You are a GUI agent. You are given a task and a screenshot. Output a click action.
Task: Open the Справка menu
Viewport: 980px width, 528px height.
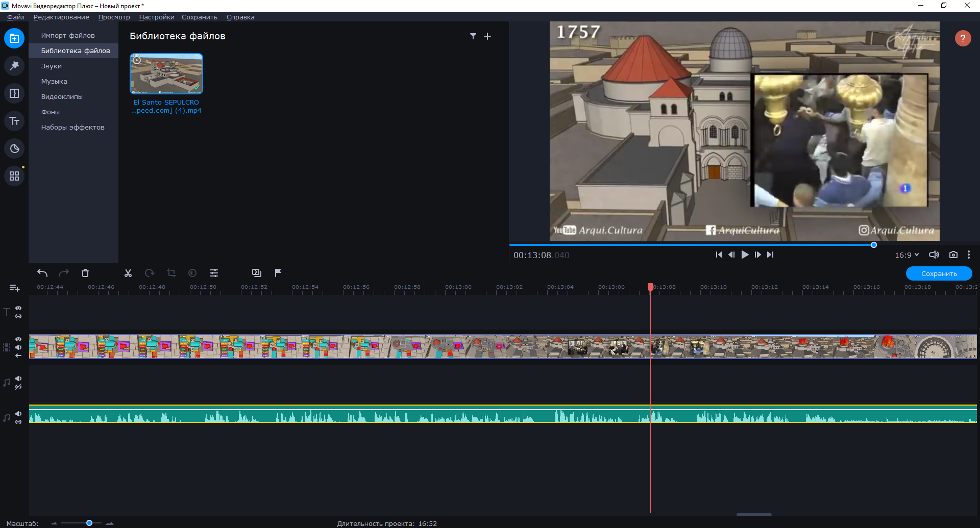tap(240, 17)
